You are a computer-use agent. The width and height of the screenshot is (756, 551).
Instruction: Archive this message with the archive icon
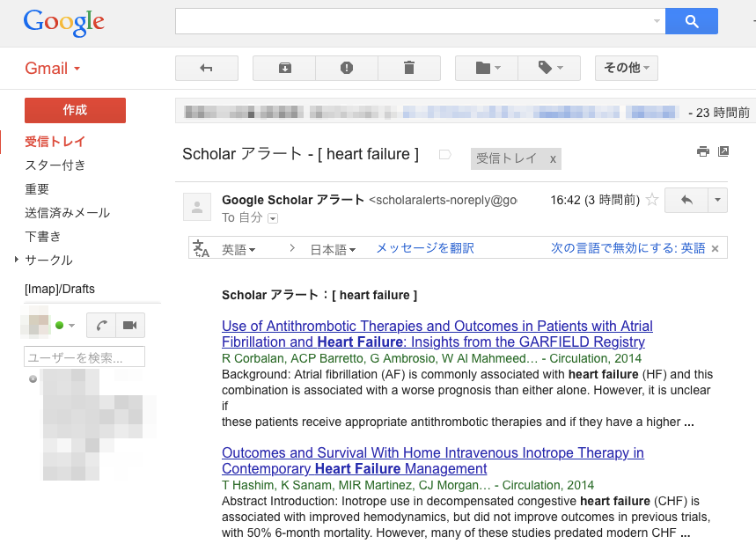click(284, 68)
